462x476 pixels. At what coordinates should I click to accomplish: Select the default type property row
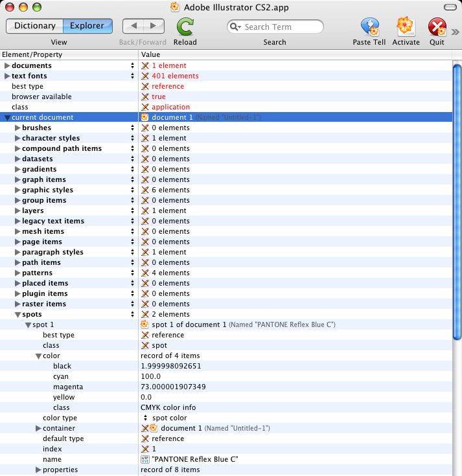coord(226,438)
